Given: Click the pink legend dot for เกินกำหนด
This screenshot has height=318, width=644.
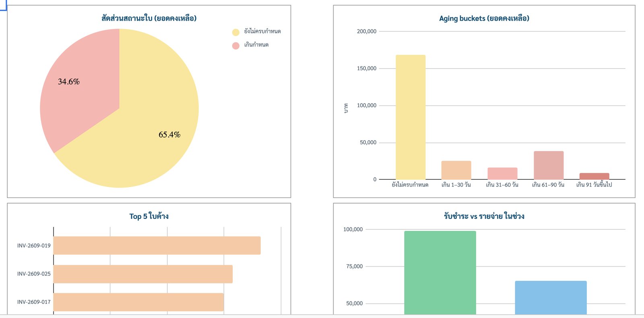Looking at the screenshot, I should click(236, 46).
